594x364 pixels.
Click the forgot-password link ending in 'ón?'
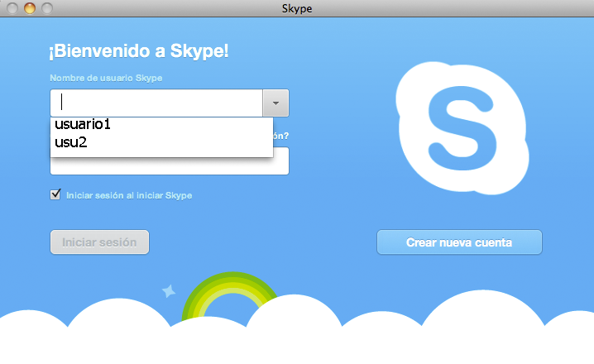[280, 136]
